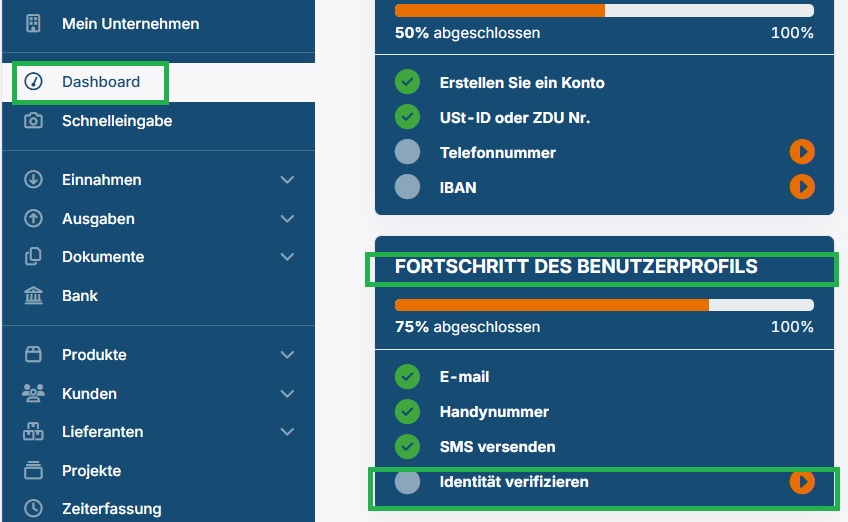Click the Dashboard gauge icon
The height and width of the screenshot is (522, 848).
pyautogui.click(x=33, y=82)
